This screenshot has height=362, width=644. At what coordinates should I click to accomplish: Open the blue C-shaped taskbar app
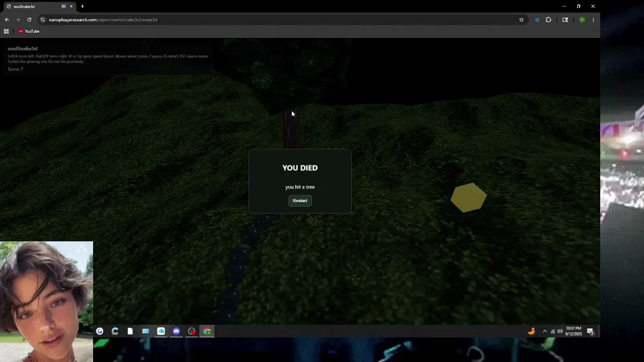(x=115, y=331)
